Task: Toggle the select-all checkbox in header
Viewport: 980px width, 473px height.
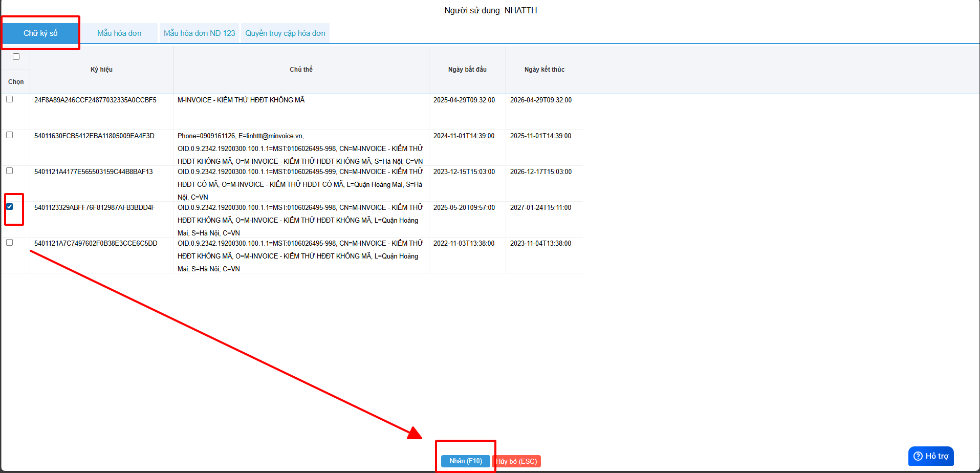Action: 16,57
